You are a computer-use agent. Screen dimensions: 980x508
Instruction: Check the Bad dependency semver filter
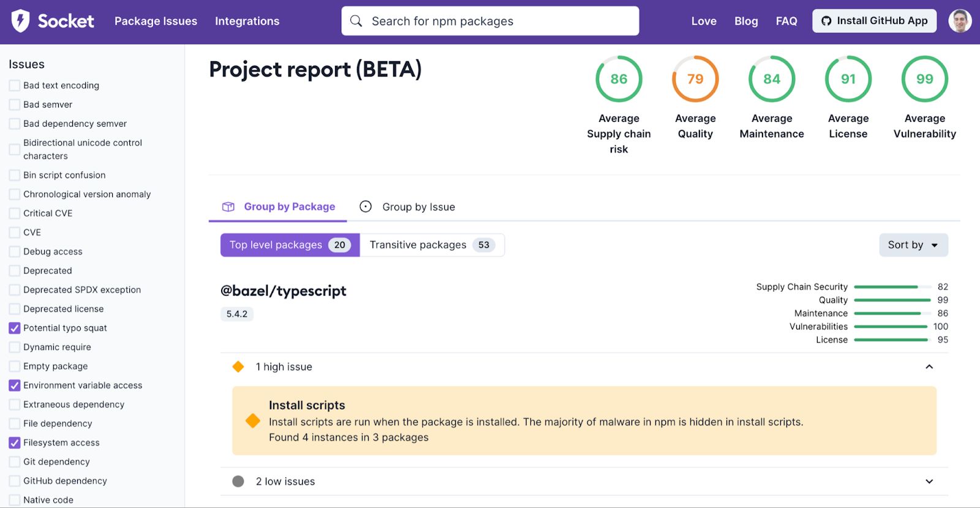tap(15, 124)
